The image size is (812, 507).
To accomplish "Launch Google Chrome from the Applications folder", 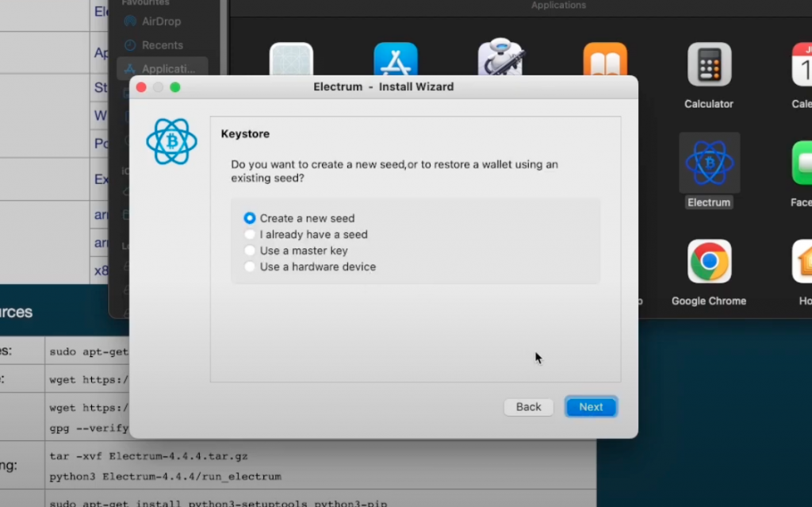I will [x=709, y=261].
